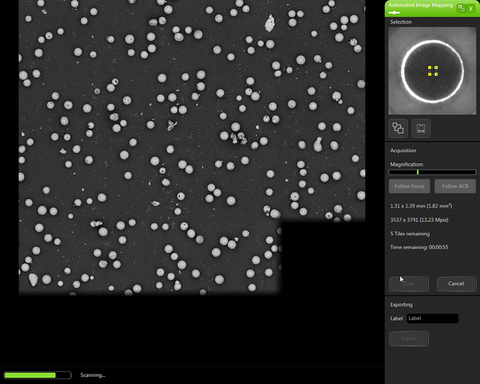Image resolution: width=480 pixels, height=384 pixels.
Task: Click the save image map icon
Action: pos(421,128)
